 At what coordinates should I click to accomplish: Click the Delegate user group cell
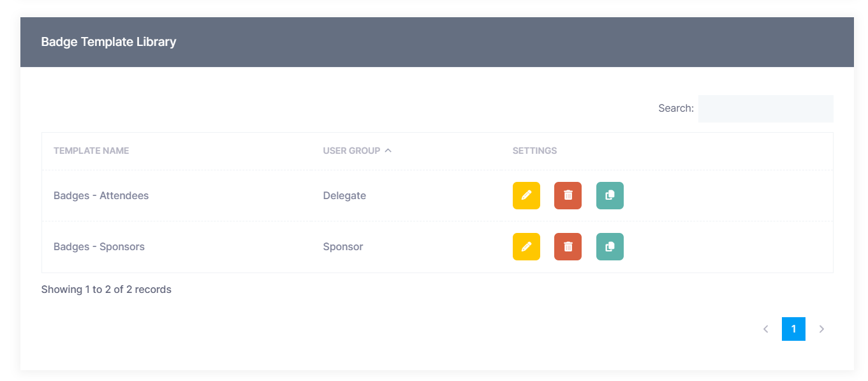[344, 196]
